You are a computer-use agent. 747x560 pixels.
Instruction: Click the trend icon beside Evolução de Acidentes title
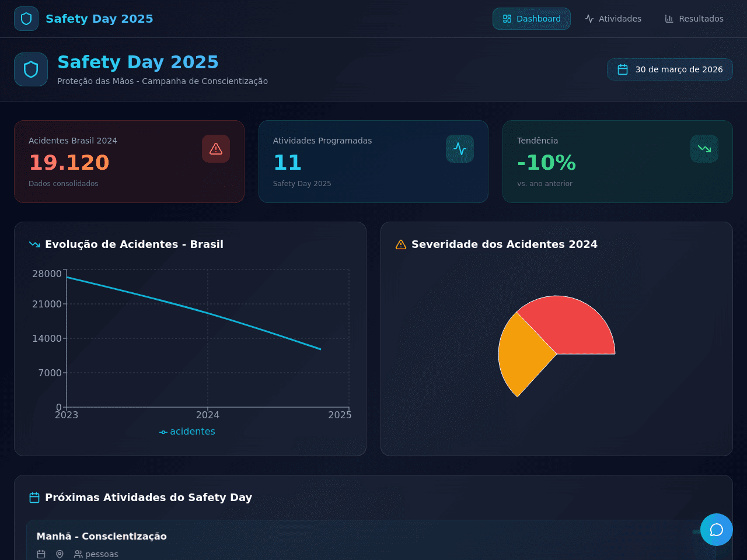(x=34, y=244)
